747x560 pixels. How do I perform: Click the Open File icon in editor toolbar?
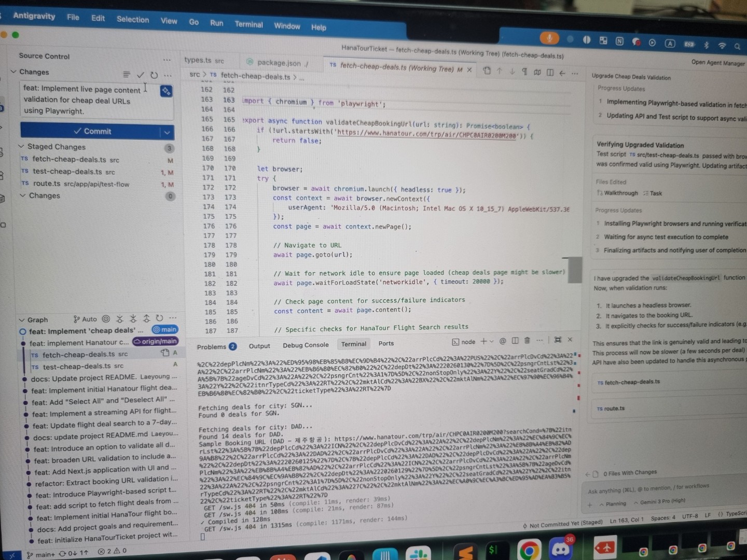coord(487,71)
